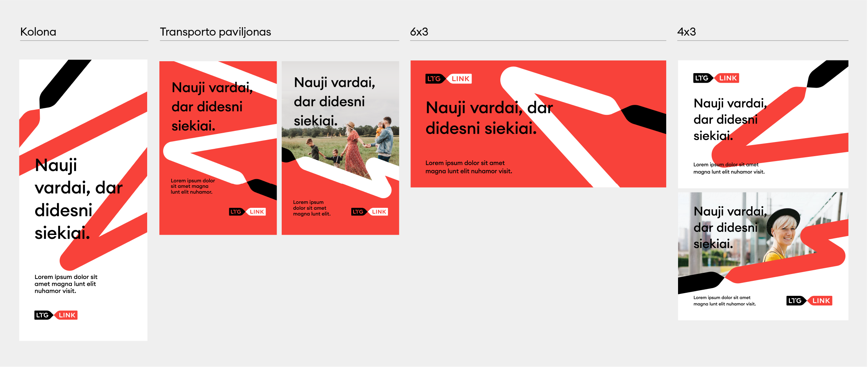Click the LTG LINK logo on the family photo poster
Viewport: 868px width, 367px height.
pos(369,212)
